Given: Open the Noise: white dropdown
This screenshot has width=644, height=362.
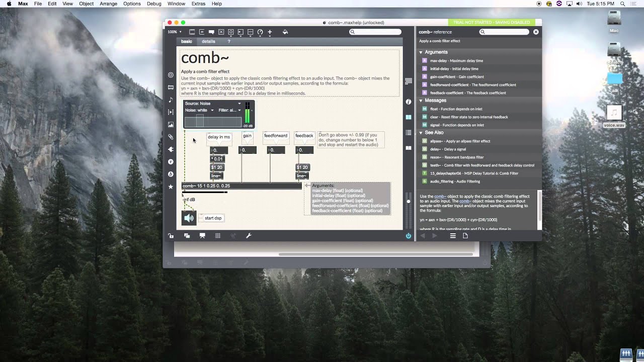Looking at the screenshot, I should click(199, 110).
